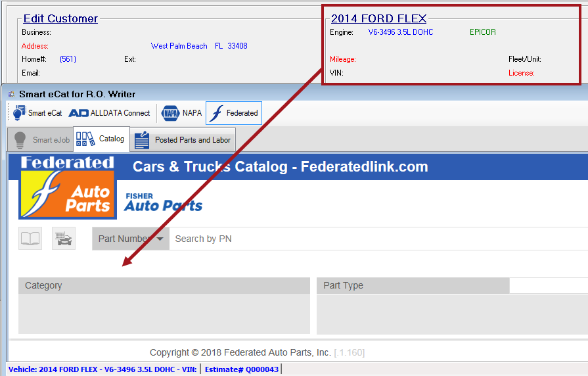The image size is (588, 376).
Task: Open the 2014 FORD FLEX vehicle link
Action: click(x=378, y=18)
